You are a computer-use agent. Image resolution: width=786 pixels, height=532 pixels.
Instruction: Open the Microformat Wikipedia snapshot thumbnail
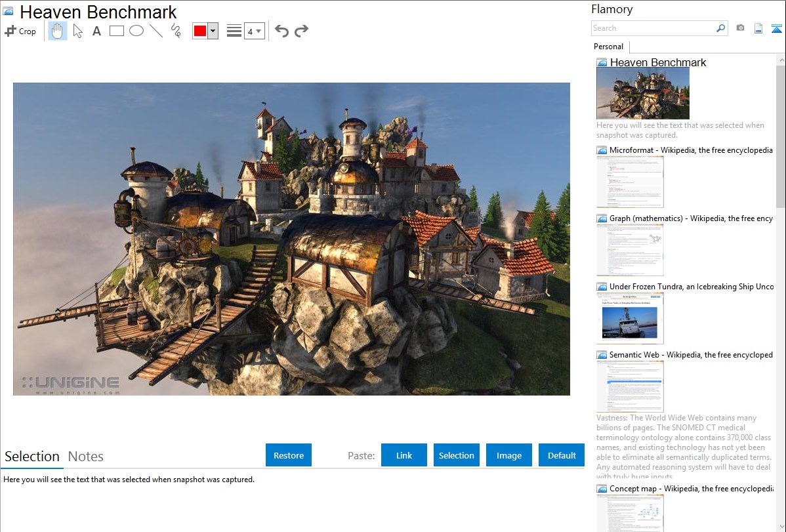[630, 182]
